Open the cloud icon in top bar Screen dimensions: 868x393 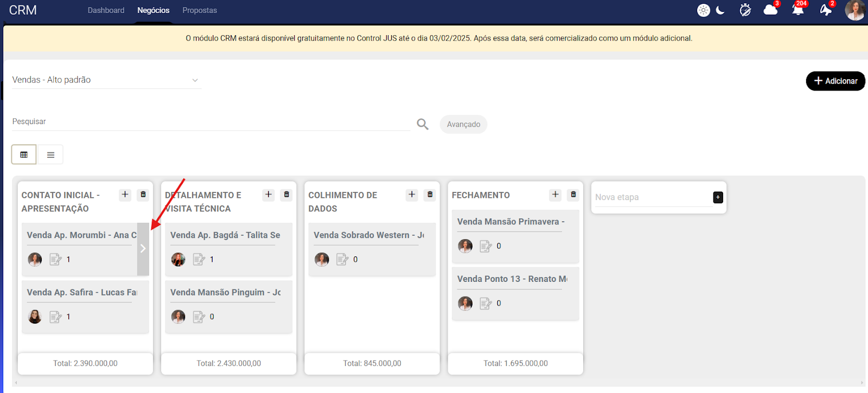(x=770, y=10)
